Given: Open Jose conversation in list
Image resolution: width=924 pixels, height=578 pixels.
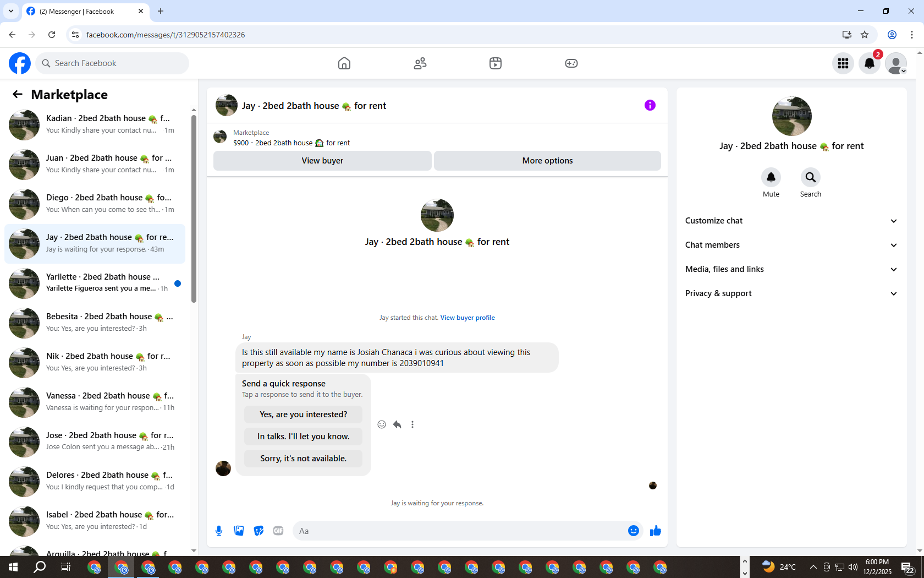Looking at the screenshot, I should pyautogui.click(x=95, y=441).
